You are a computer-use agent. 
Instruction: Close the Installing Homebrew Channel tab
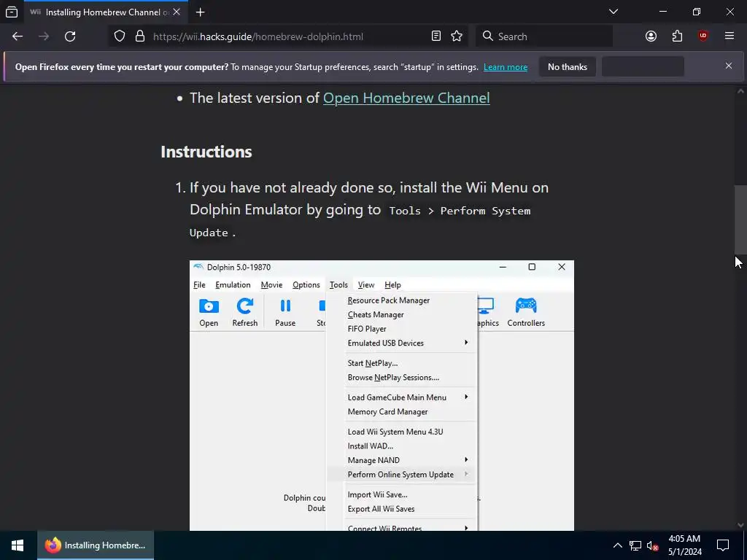click(177, 12)
